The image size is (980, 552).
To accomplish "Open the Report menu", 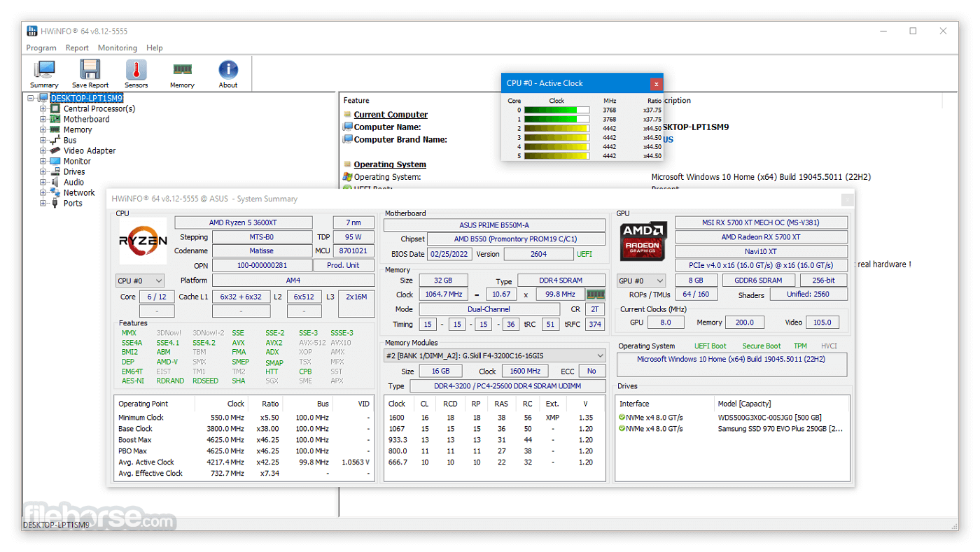I will coord(77,48).
